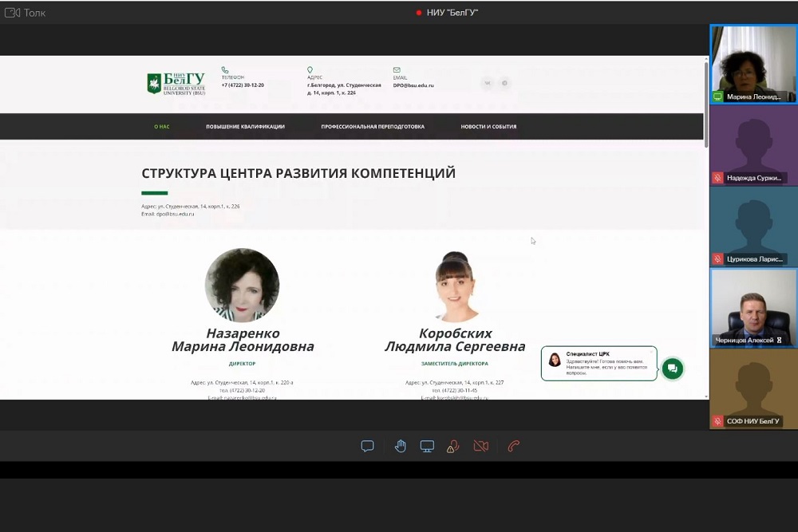Viewport: 798px width, 532px height.
Task: Toggle the microphone with warning badge
Action: [452, 446]
